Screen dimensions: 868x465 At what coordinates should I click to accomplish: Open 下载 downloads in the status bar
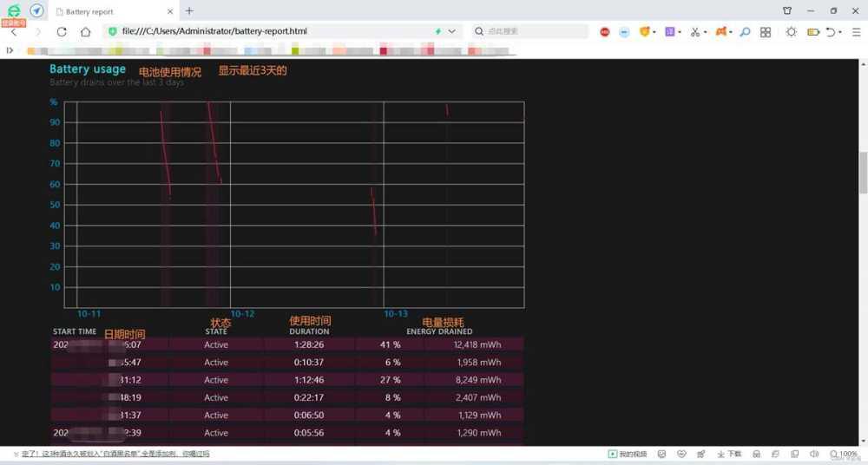click(x=729, y=454)
